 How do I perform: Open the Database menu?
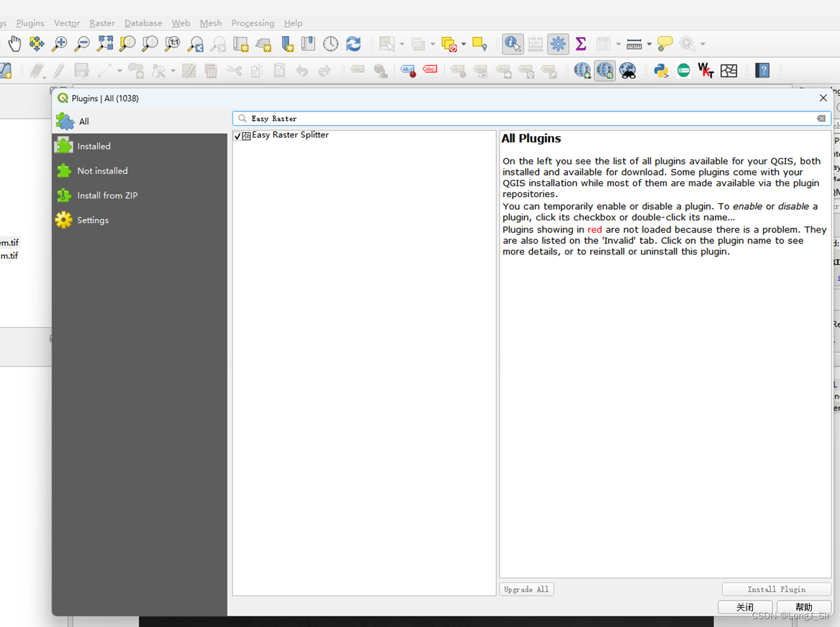point(143,23)
